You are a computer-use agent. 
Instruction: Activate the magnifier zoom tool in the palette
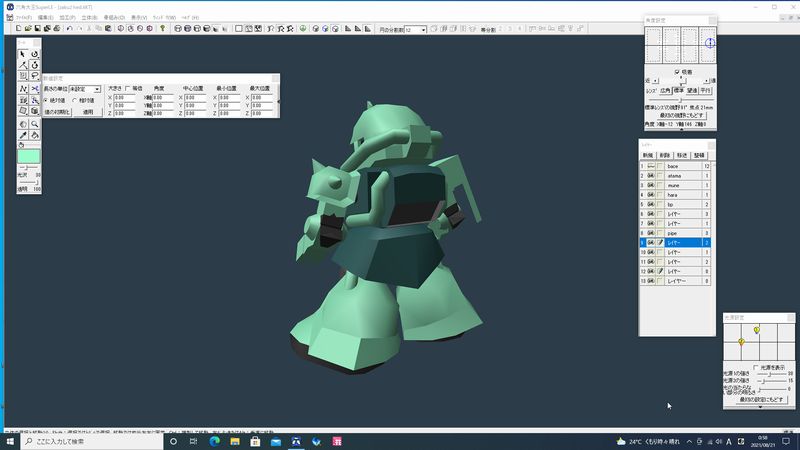[x=34, y=124]
